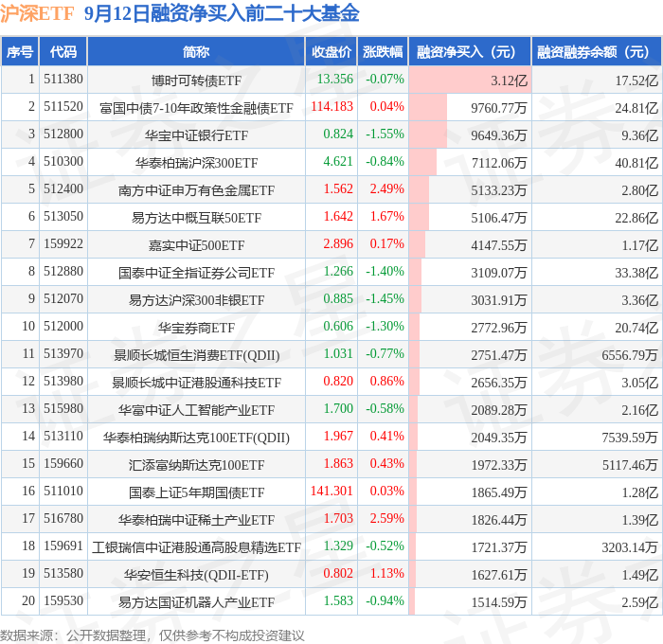
Task: Select 景顺长城中证港股通科技ETF
Action: [196, 383]
